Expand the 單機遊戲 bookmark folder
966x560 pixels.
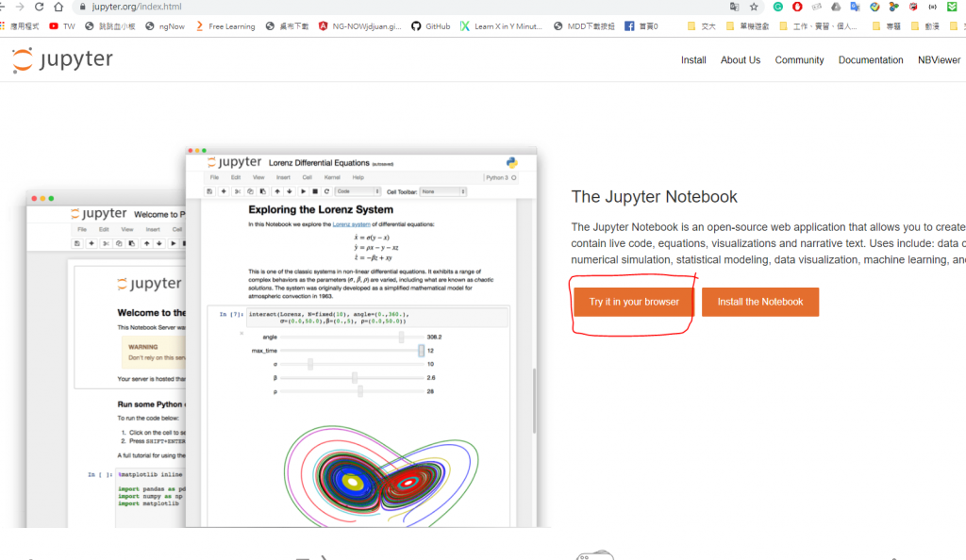pyautogui.click(x=747, y=26)
